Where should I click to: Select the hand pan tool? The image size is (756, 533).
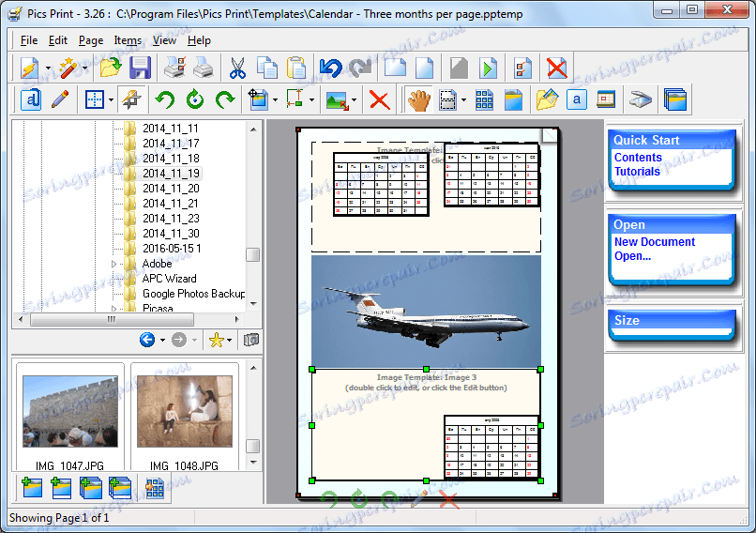[x=418, y=99]
